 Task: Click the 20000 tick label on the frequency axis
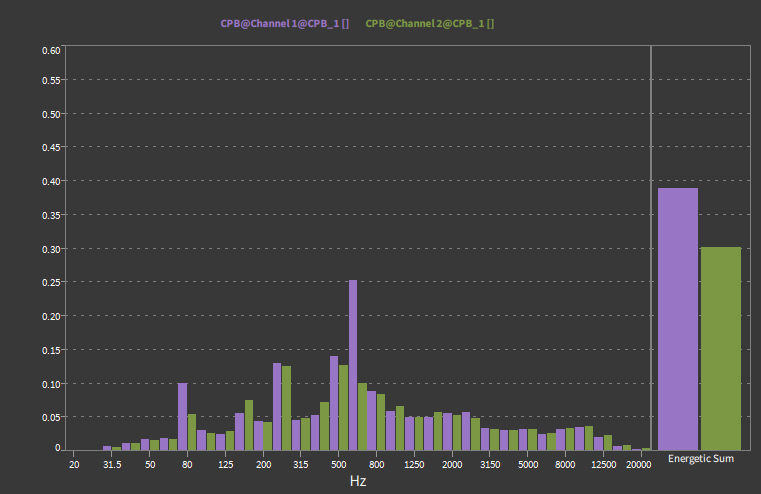[639, 465]
